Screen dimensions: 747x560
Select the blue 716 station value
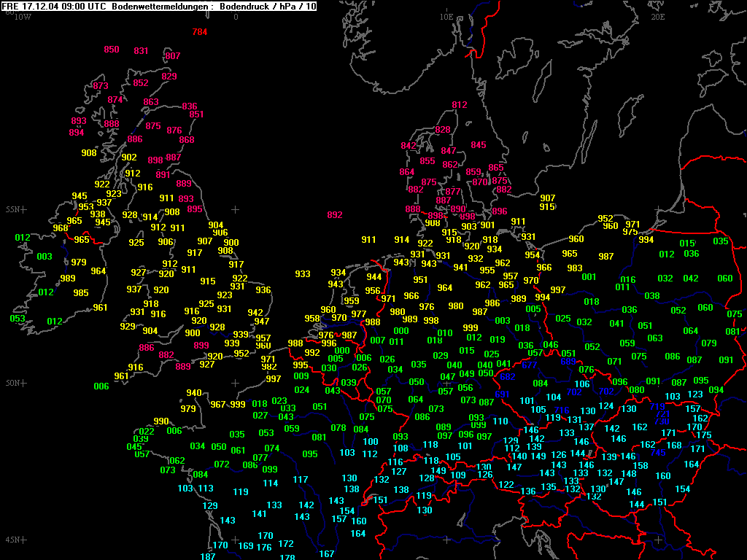(562, 410)
